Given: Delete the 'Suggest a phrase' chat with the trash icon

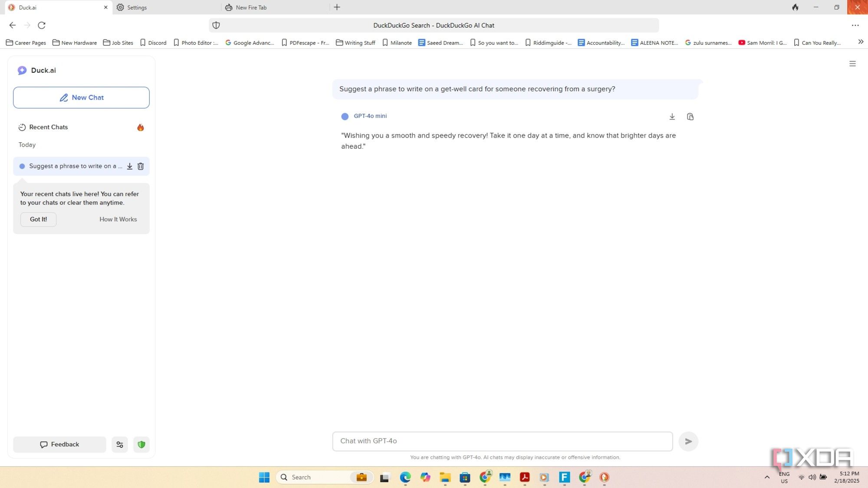Looking at the screenshot, I should (x=141, y=166).
